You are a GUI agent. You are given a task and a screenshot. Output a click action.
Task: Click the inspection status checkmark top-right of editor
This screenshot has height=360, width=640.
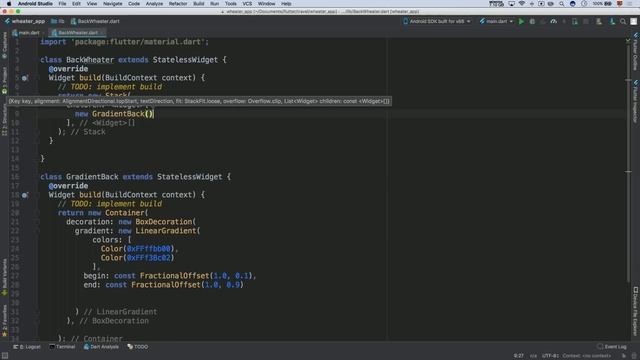click(628, 41)
